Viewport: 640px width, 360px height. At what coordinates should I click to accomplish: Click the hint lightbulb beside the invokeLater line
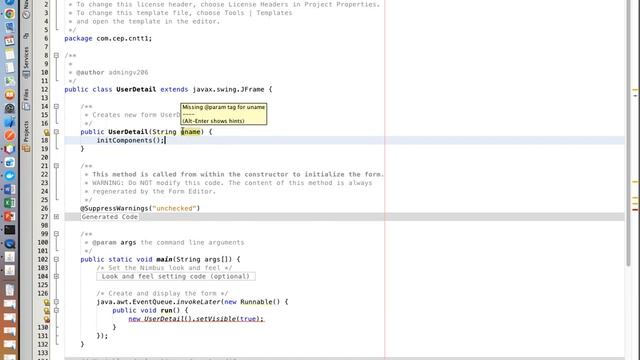point(46,302)
